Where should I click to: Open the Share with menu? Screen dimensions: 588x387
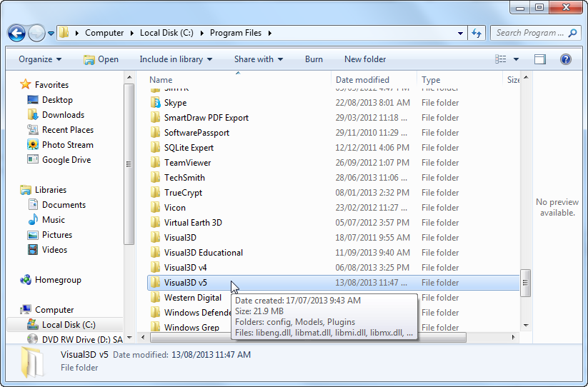click(259, 59)
